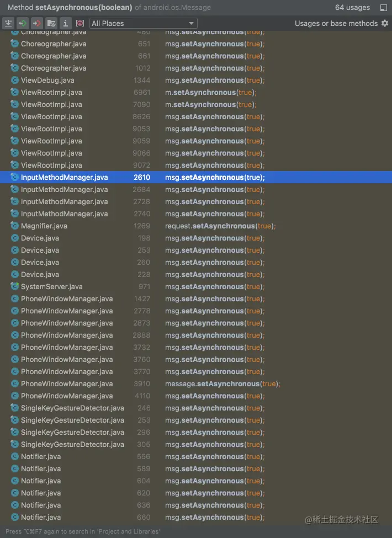This screenshot has height=538, width=392.
Task: Select Device.java usage at line 198
Action: 196,238
